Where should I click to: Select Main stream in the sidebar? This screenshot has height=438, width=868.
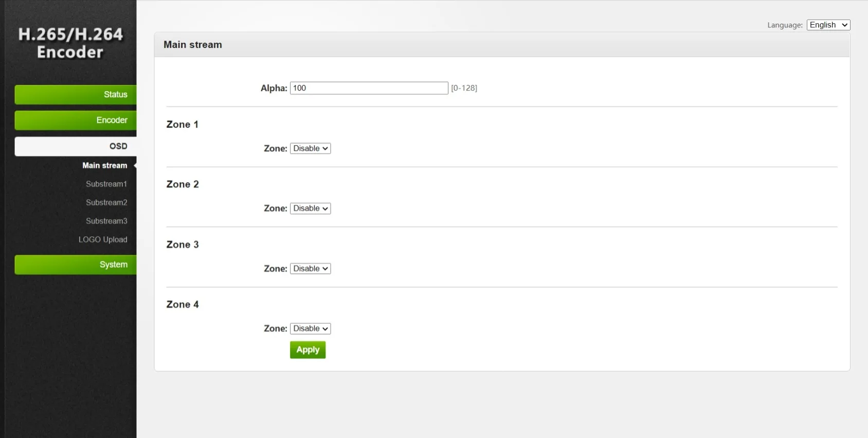(104, 166)
